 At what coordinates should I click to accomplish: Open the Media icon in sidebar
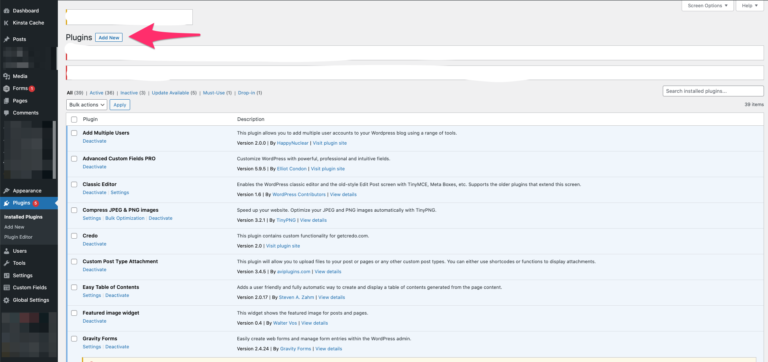pos(6,76)
